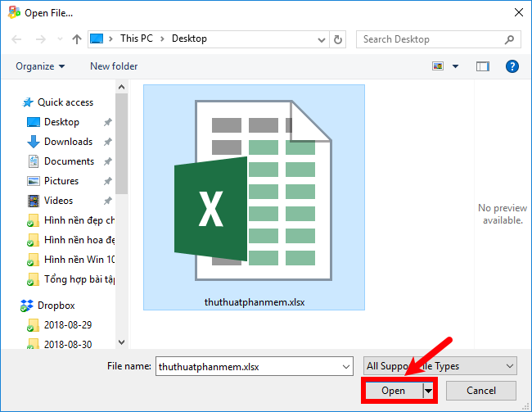Click the pin icon beside Desktop
The image size is (532, 412).
click(107, 122)
